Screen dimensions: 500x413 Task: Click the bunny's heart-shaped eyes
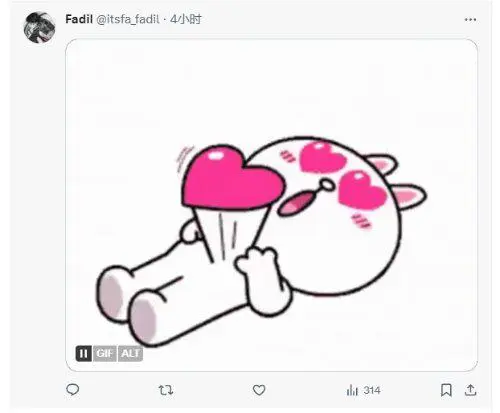(343, 175)
